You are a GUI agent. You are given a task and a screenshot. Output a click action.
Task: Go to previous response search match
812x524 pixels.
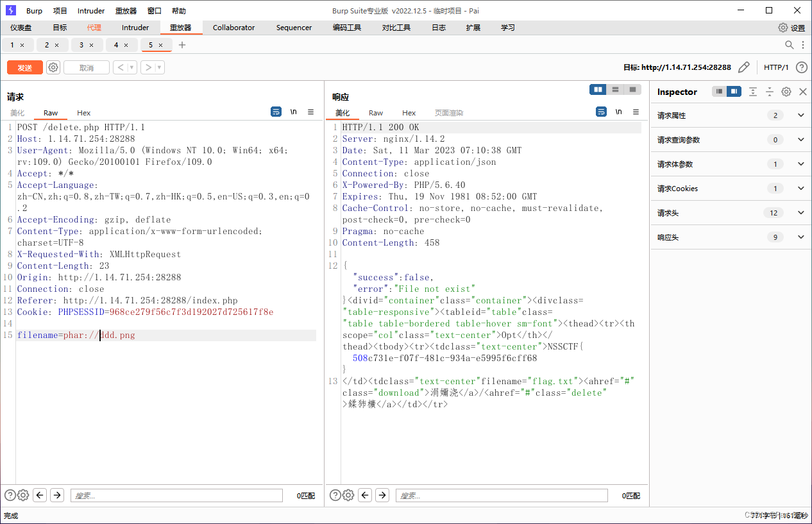(365, 495)
